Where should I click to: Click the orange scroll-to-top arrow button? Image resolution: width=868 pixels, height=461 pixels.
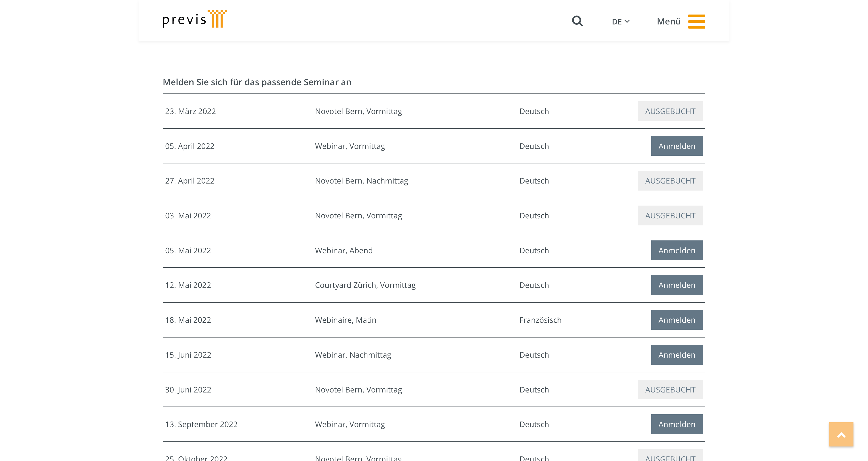(x=841, y=434)
